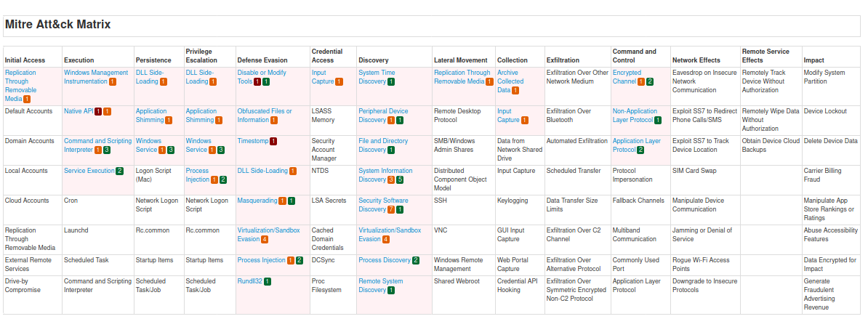The image size is (868, 319).
Task: Open DLL Side-Loading link under Defense Evasion
Action: 262,171
